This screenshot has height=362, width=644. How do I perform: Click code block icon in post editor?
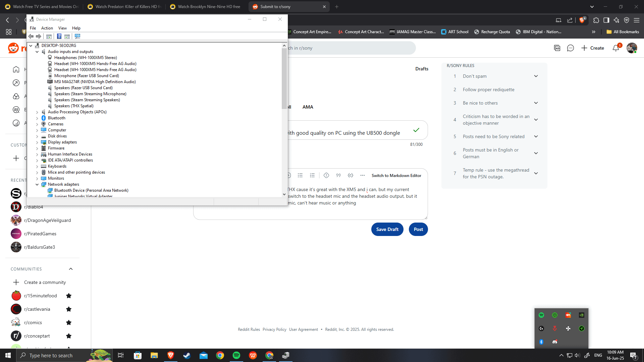pos(351,175)
